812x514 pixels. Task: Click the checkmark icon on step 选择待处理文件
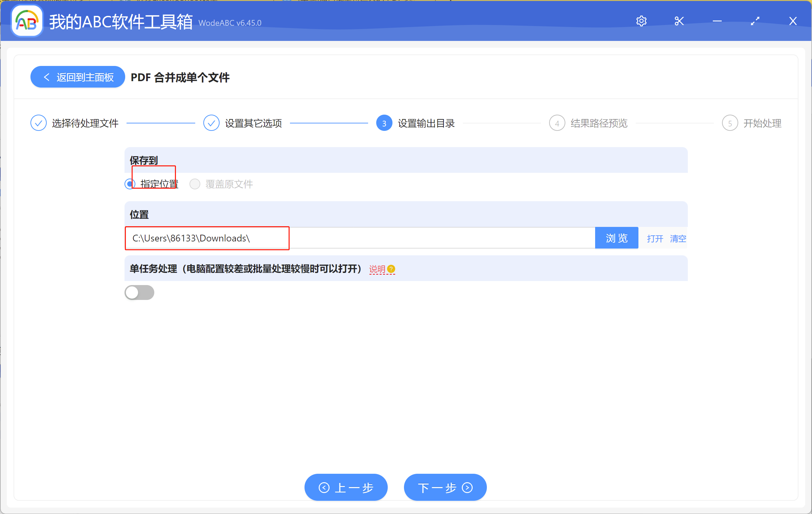click(38, 123)
